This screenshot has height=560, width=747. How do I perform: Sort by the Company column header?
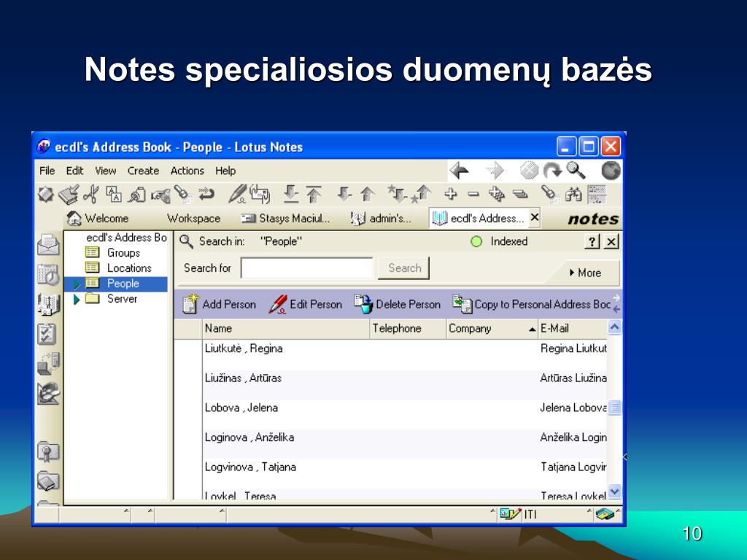pyautogui.click(x=492, y=329)
